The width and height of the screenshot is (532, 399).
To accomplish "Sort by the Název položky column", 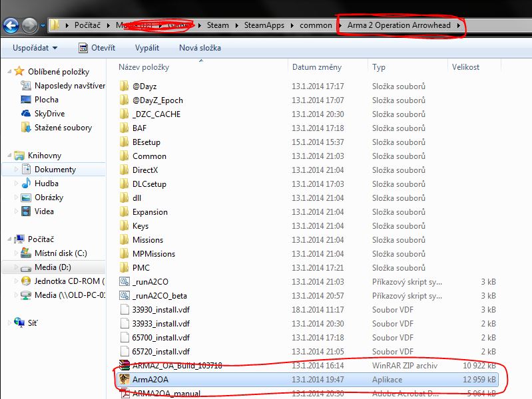I will pyautogui.click(x=202, y=66).
